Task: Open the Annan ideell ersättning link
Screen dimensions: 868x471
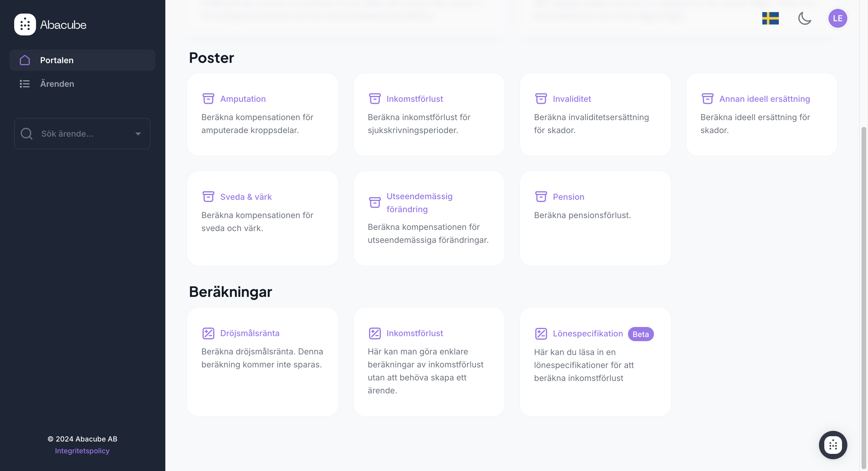Action: (x=764, y=99)
